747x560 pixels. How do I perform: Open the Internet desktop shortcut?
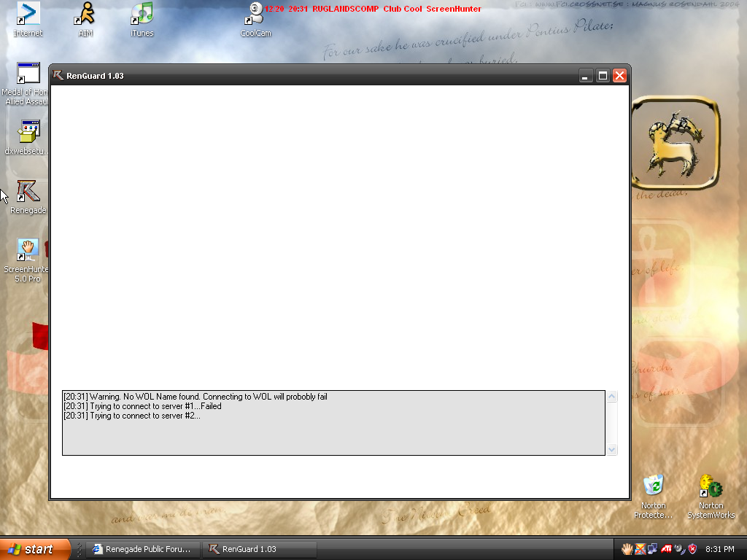28,15
